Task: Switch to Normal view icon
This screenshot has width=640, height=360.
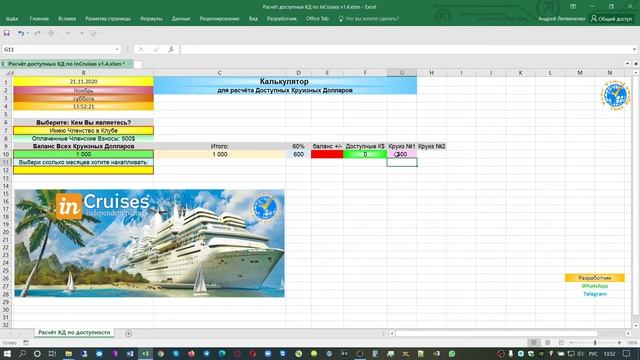Action: click(533, 342)
